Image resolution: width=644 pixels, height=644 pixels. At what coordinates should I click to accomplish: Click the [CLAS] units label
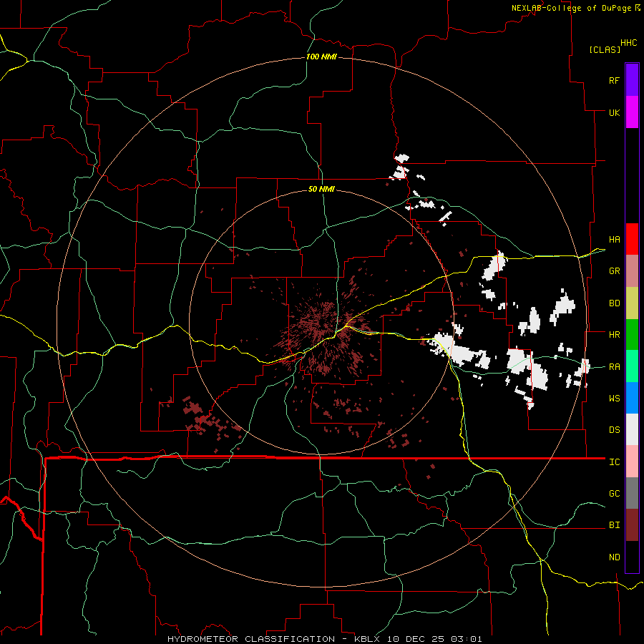[x=605, y=49]
